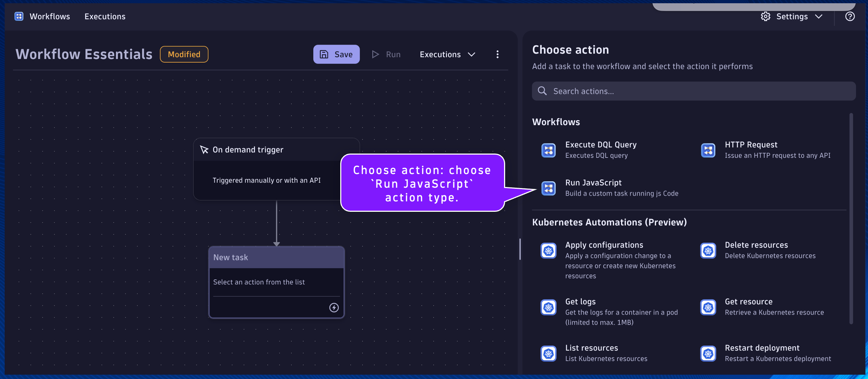Click the Kubernetes Automations (Preview) heading
Image resolution: width=868 pixels, height=379 pixels.
[x=609, y=222]
